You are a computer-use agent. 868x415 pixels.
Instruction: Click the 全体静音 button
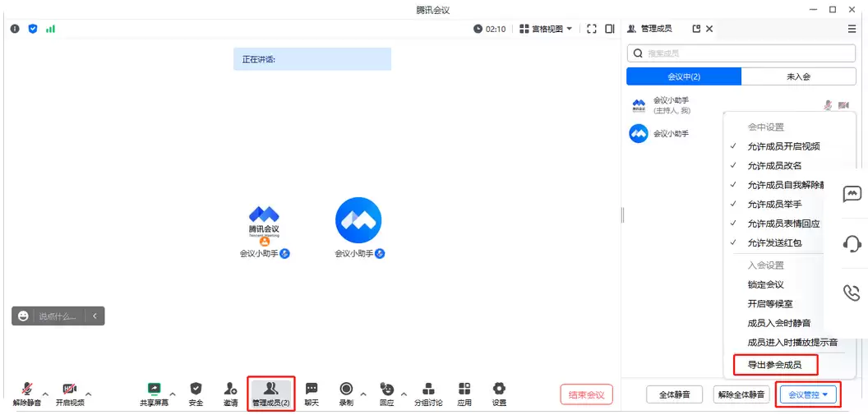click(675, 394)
